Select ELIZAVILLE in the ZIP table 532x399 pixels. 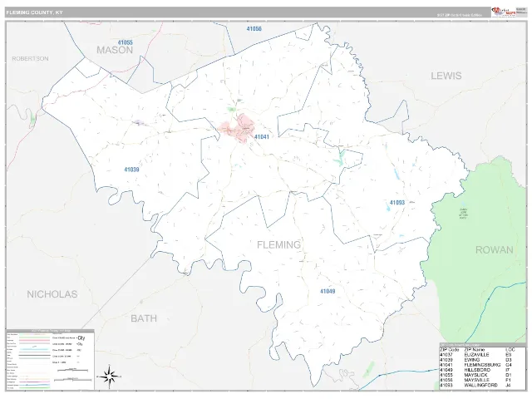click(476, 355)
